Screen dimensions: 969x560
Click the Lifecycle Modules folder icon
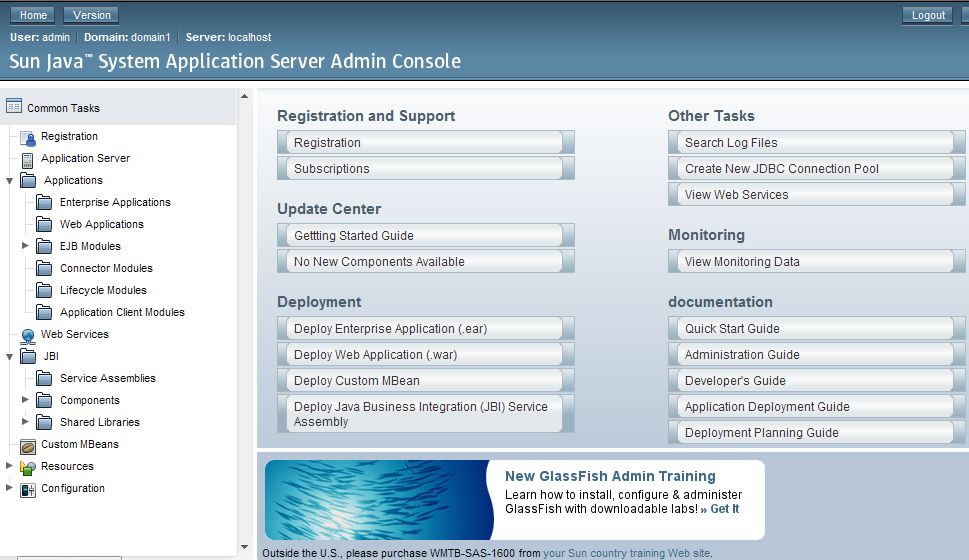(x=44, y=291)
